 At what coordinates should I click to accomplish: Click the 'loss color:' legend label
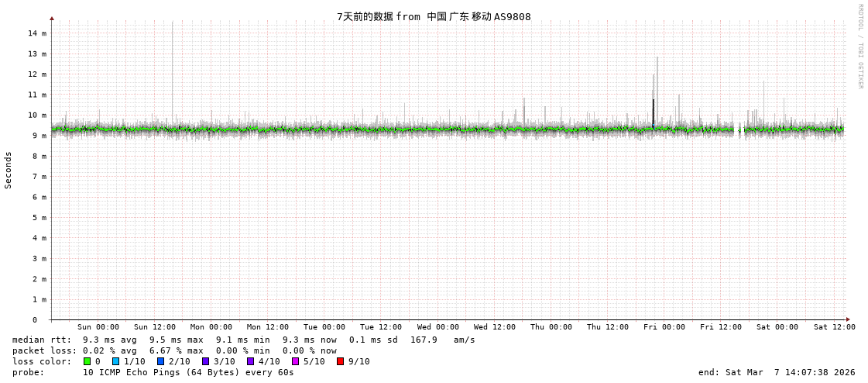pos(42,361)
